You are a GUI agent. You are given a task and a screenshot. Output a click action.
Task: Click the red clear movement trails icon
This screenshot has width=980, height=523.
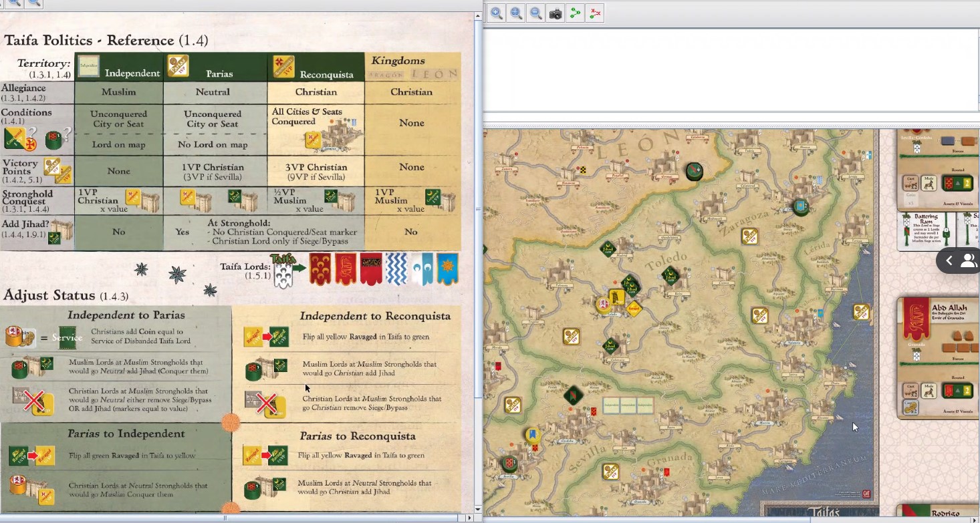click(x=595, y=13)
